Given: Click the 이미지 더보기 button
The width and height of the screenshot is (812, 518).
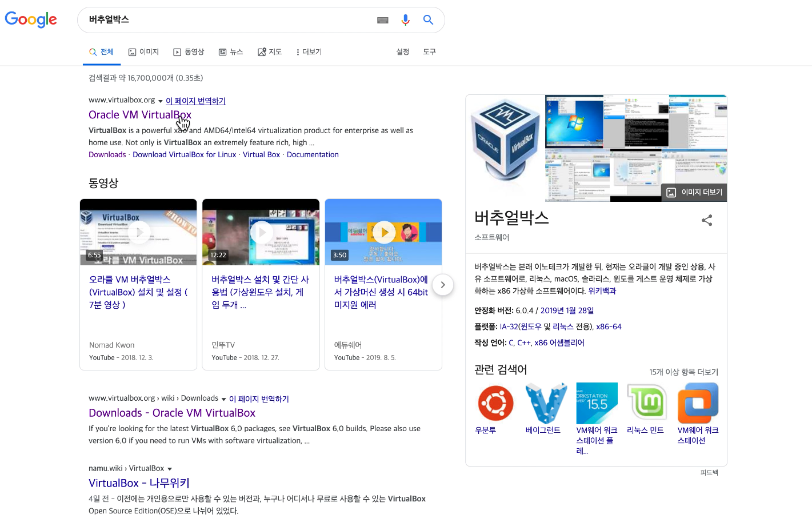Looking at the screenshot, I should pyautogui.click(x=694, y=193).
